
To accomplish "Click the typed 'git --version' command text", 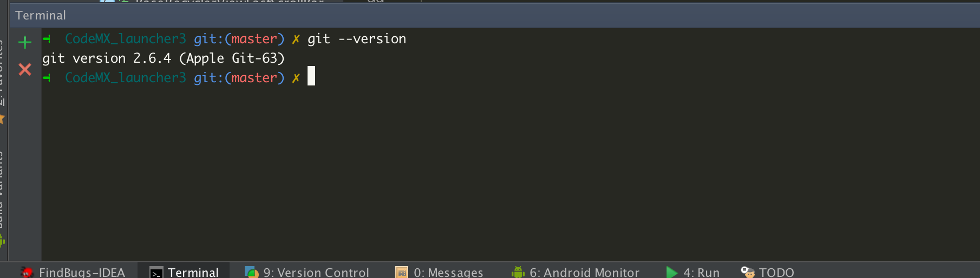I will 356,39.
